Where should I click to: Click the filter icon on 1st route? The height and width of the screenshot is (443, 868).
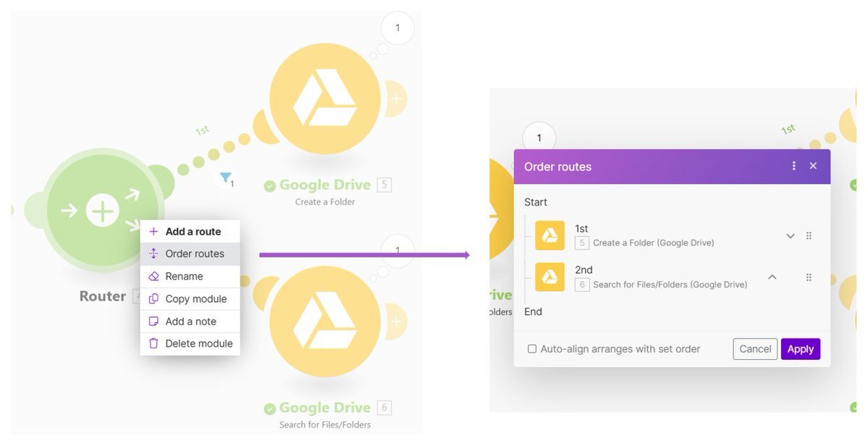[226, 178]
